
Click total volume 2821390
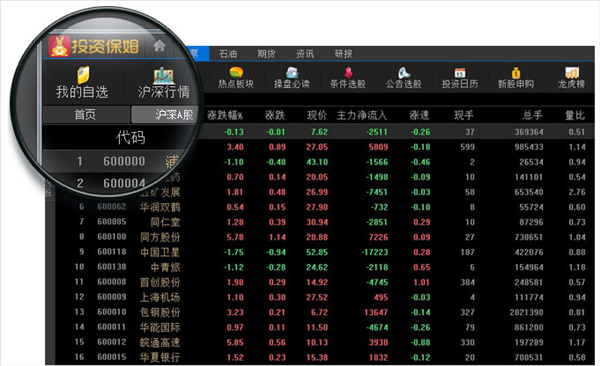tap(526, 312)
